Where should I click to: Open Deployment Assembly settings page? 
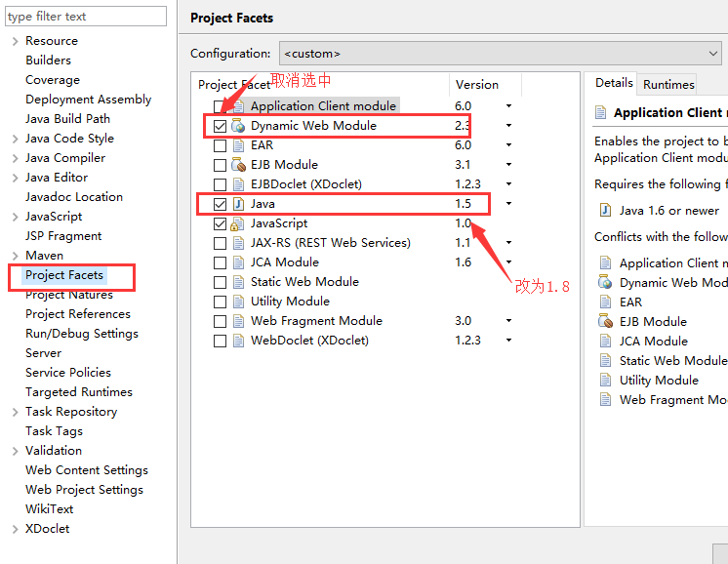(x=88, y=100)
